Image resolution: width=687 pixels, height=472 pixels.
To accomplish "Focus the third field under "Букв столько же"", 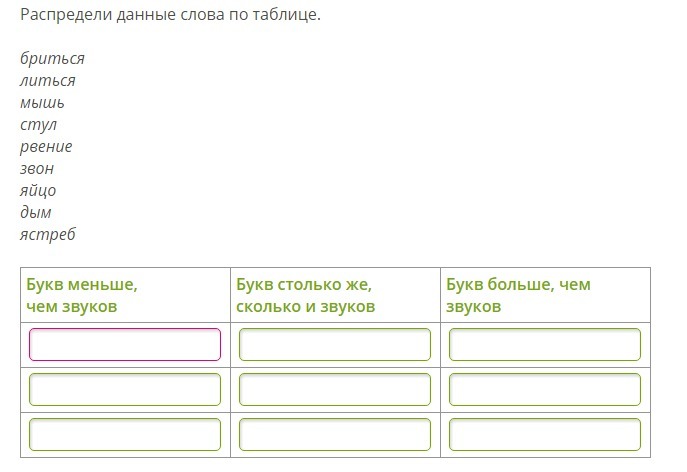I will click(x=335, y=434).
